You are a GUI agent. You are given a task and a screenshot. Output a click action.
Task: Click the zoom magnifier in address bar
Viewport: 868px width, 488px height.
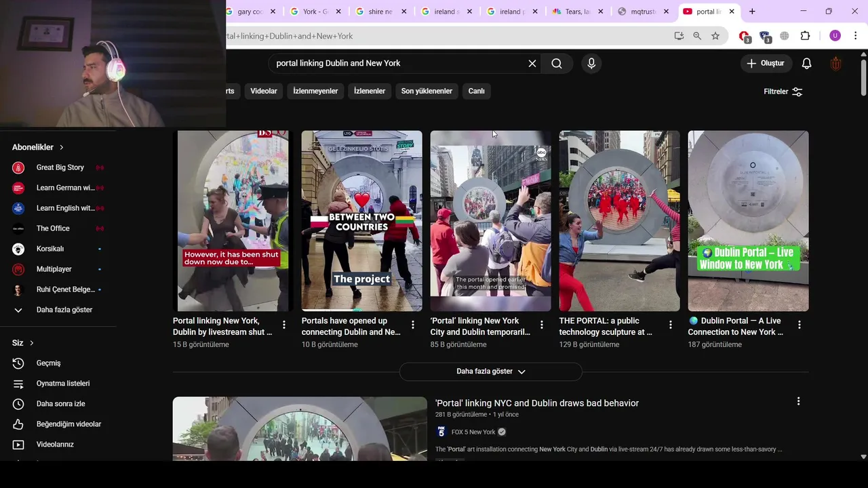tap(697, 36)
